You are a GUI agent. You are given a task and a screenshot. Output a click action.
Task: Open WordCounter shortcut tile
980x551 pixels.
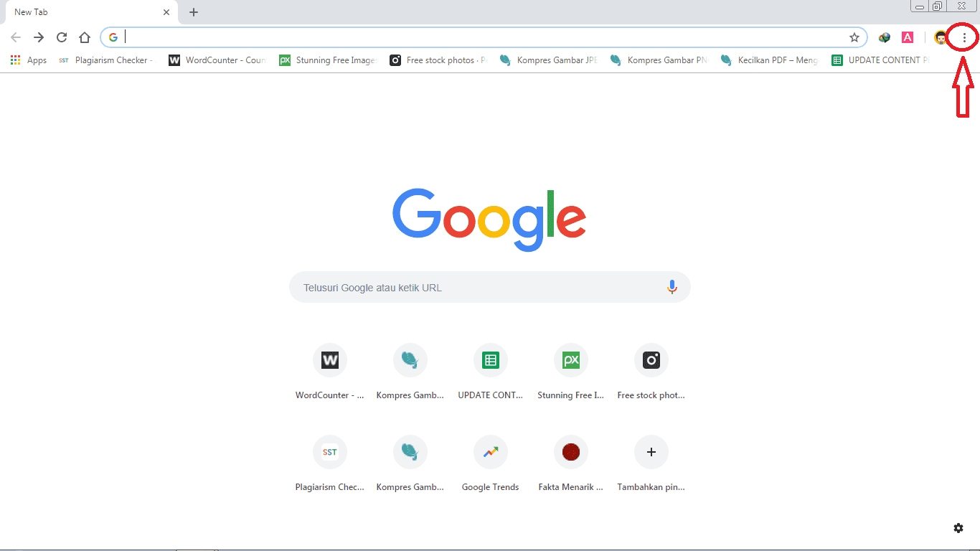[330, 372]
